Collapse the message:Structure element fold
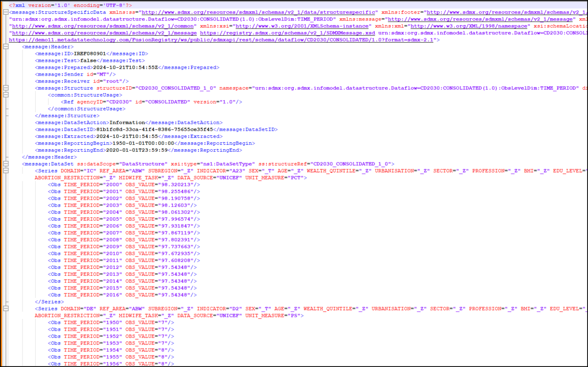Image resolution: width=588 pixels, height=367 pixels. tap(5, 88)
